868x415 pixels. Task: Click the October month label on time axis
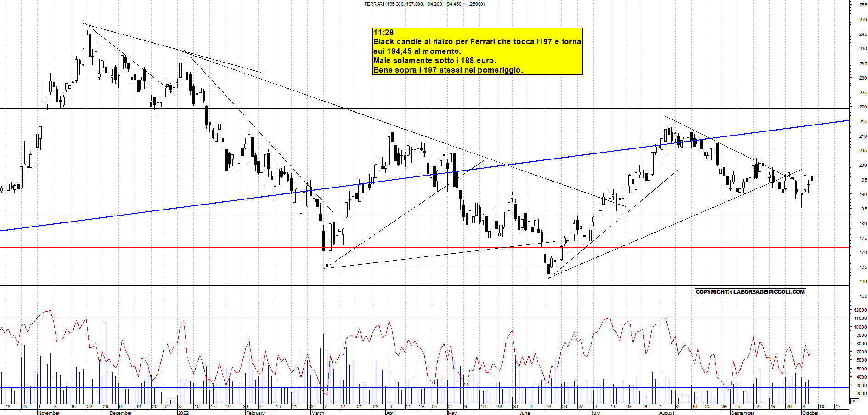click(x=811, y=413)
